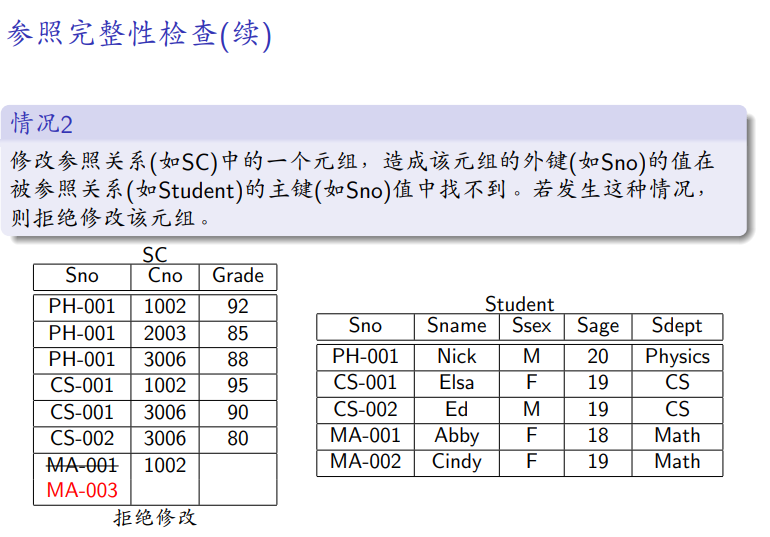770x537 pixels.
Task: Click the red MA-003 value
Action: click(x=82, y=490)
